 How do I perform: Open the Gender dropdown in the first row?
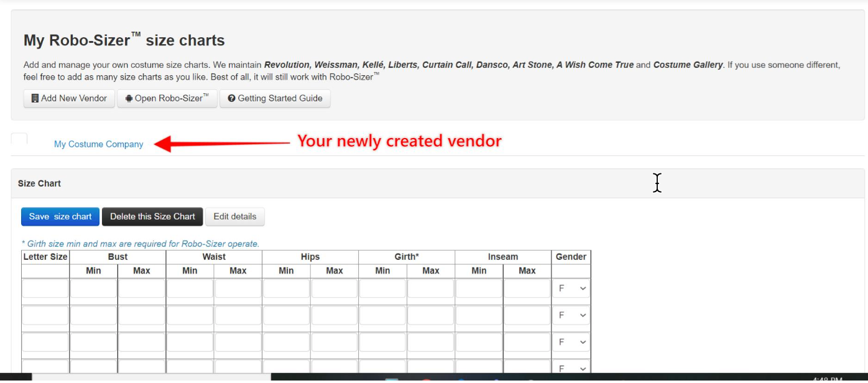coord(571,288)
